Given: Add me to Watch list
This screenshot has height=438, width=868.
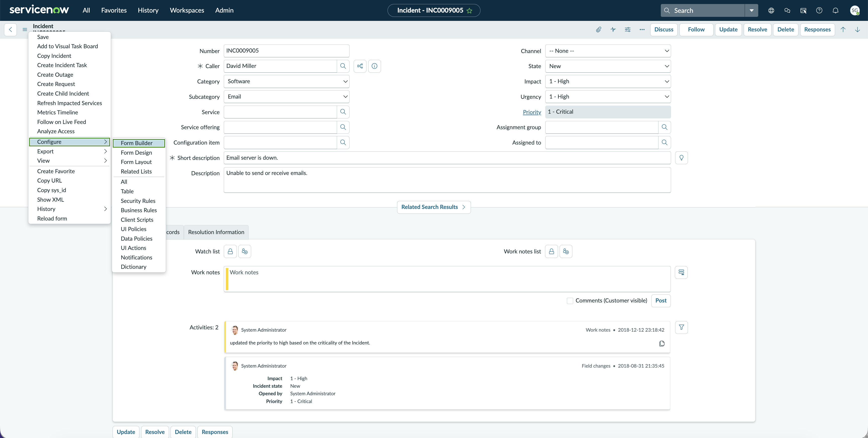Looking at the screenshot, I should (245, 251).
